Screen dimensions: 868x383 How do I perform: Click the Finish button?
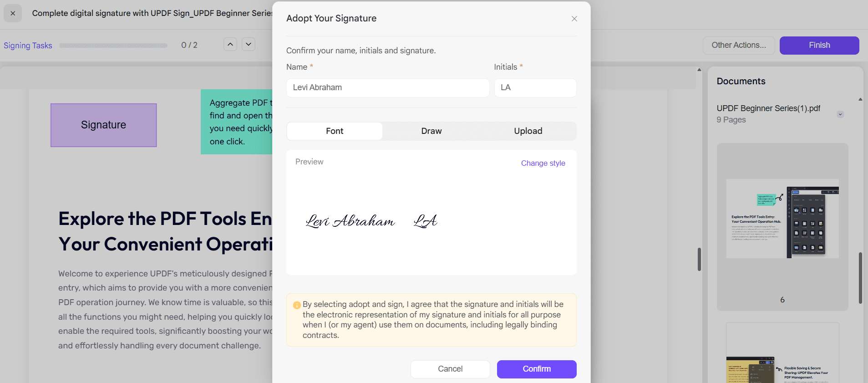tap(819, 45)
